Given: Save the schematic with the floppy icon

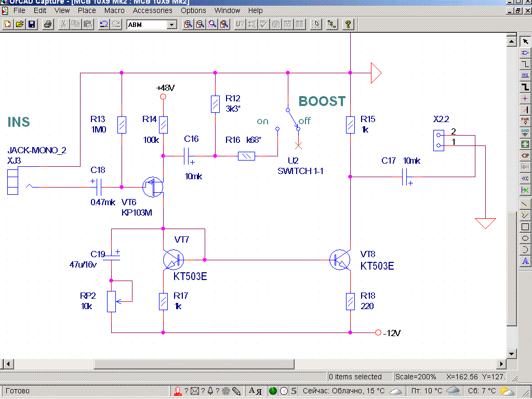Looking at the screenshot, I should coord(32,24).
